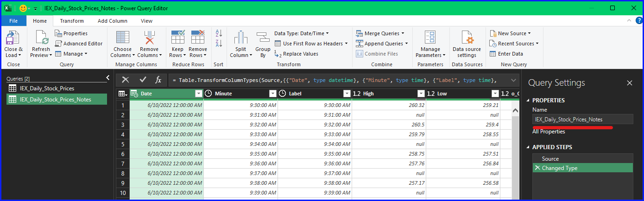Screen dimensions: 644x201
Task: Open New Source dropdown
Action: coord(510,33)
